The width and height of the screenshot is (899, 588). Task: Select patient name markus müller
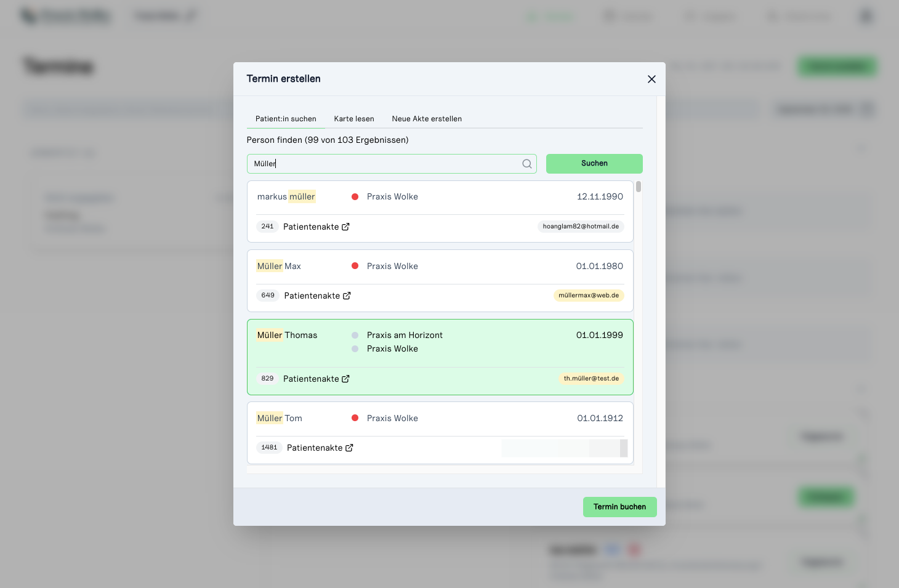286,197
